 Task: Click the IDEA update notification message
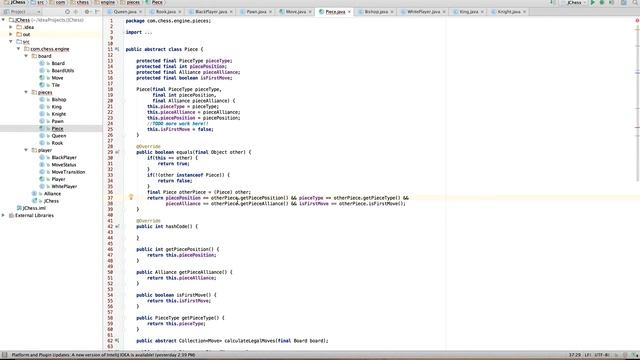[103, 355]
